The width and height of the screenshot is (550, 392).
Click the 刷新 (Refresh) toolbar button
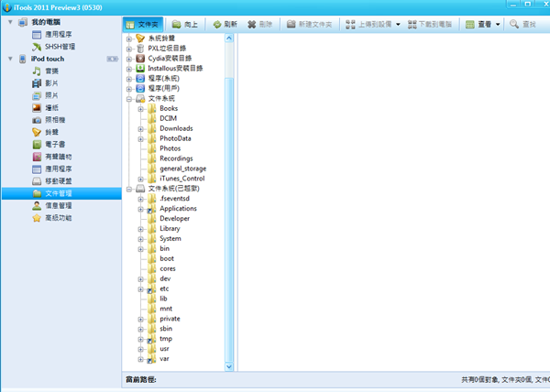[x=225, y=24]
